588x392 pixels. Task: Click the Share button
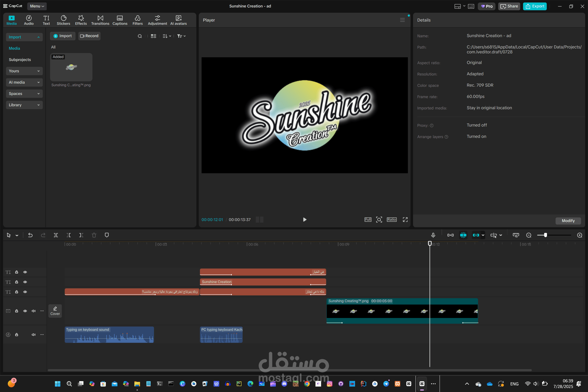(509, 6)
